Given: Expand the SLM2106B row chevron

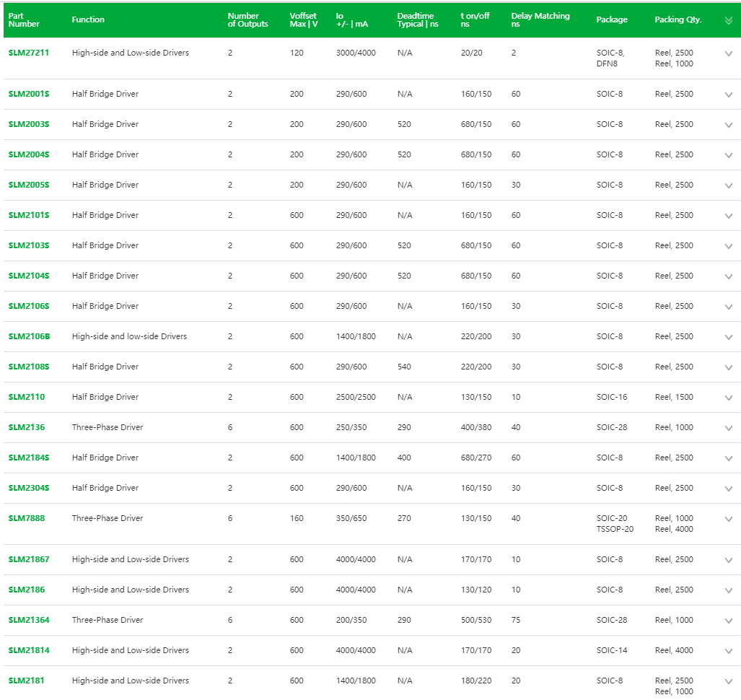Looking at the screenshot, I should coord(728,337).
